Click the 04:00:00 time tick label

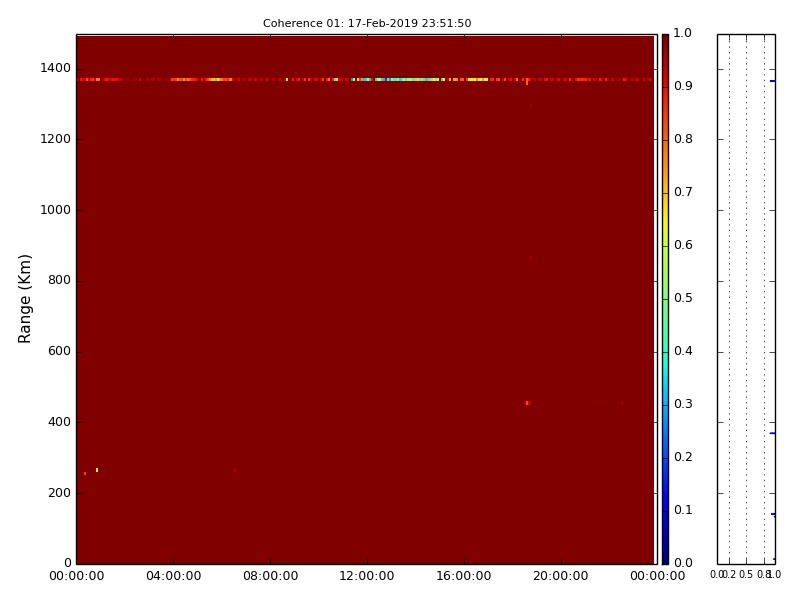pos(173,576)
